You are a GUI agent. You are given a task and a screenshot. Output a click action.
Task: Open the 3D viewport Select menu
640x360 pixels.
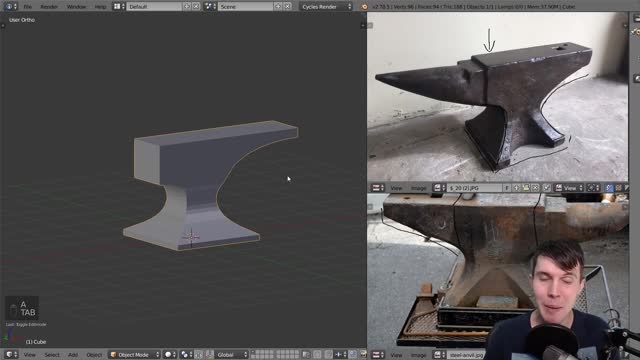(x=52, y=355)
